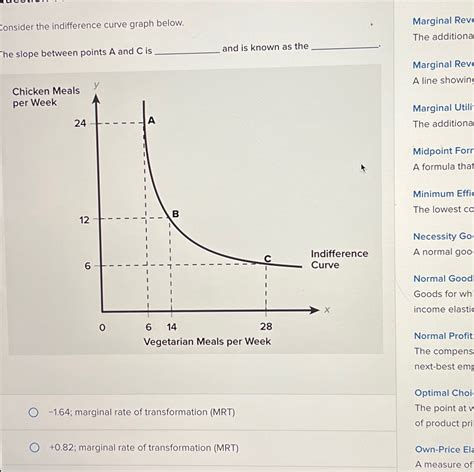474x472 pixels.
Task: Open the Marginal Utility glossary link
Action: tap(443, 108)
